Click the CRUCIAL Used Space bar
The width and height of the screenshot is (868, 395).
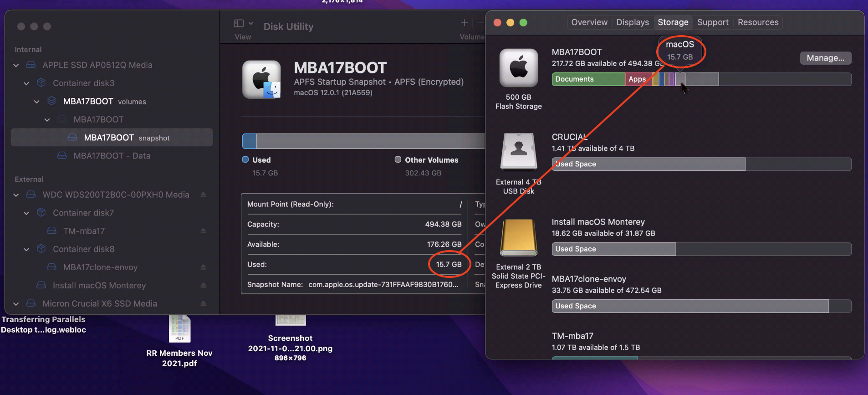pos(648,164)
